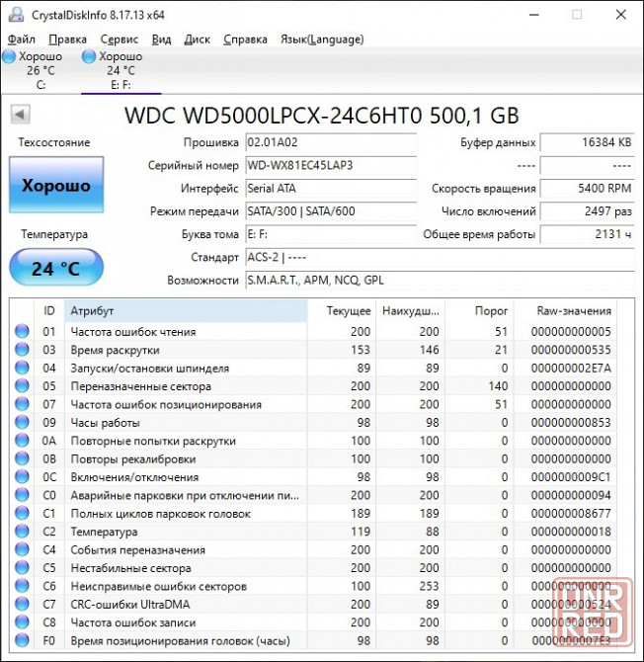This screenshot has width=644, height=662.
Task: Click status orb for Аварийные парковки row
Action: [22, 494]
